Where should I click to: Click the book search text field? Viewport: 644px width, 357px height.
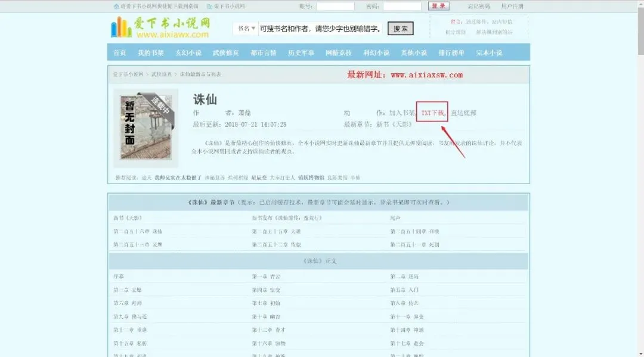(320, 29)
